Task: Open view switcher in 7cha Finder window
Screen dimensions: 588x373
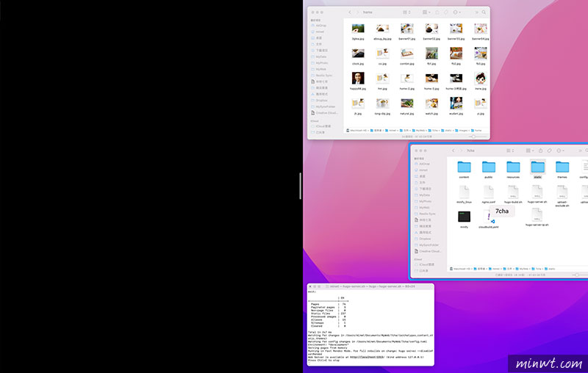Action: tap(510, 151)
